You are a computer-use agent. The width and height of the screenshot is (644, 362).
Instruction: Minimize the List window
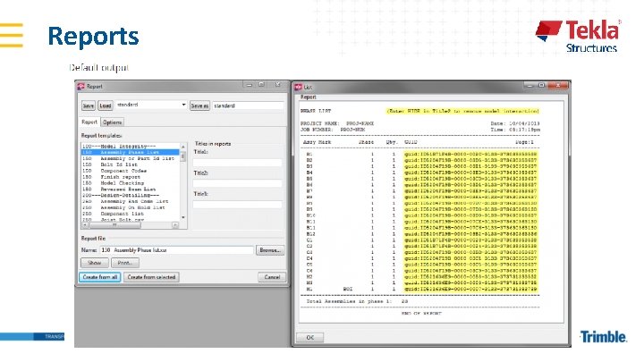(x=530, y=86)
